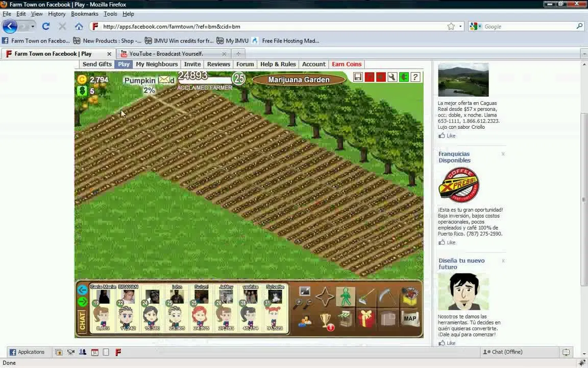This screenshot has height=368, width=588.
Task: Open the CHAT panel tab
Action: (82, 322)
